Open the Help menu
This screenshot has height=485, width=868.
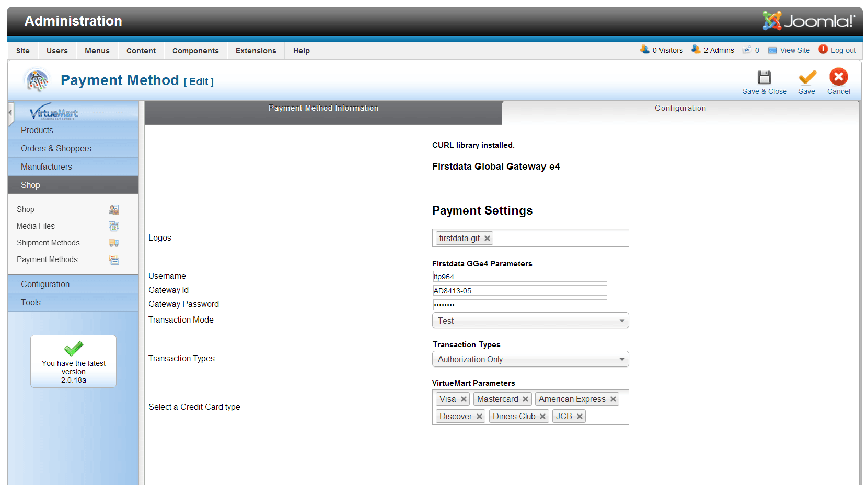[302, 51]
